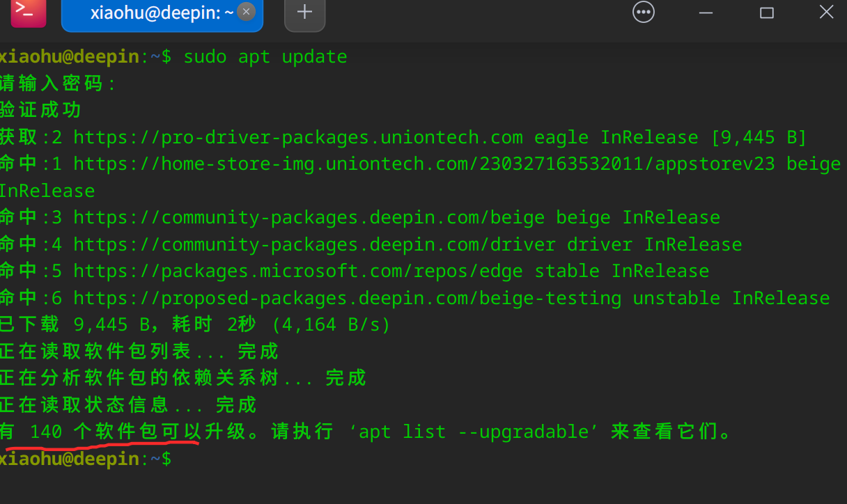Close the xiaohu@deepin tab

click(x=246, y=12)
